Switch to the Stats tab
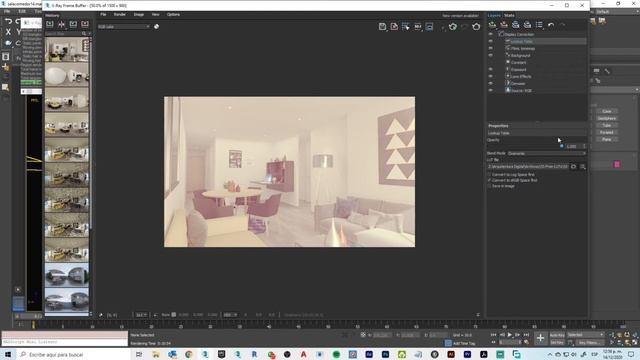Image resolution: width=640 pixels, height=360 pixels. pos(509,16)
